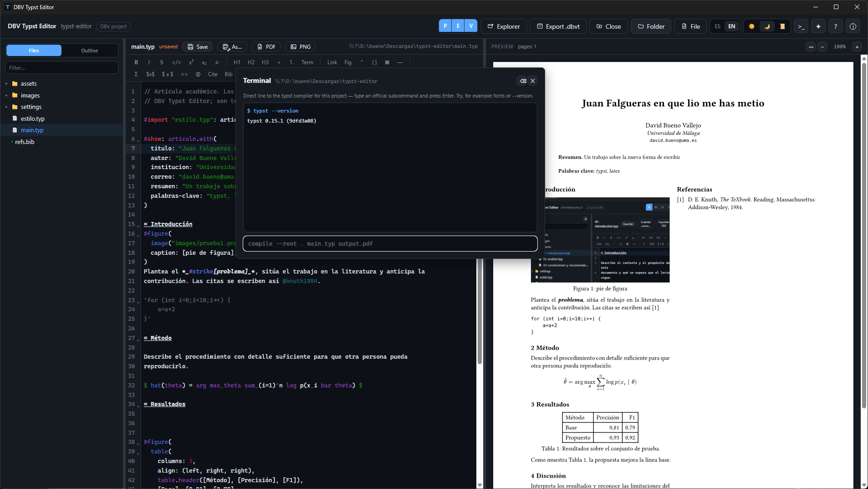Insert sigma math symbol
Image resolution: width=868 pixels, height=489 pixels.
(x=136, y=74)
